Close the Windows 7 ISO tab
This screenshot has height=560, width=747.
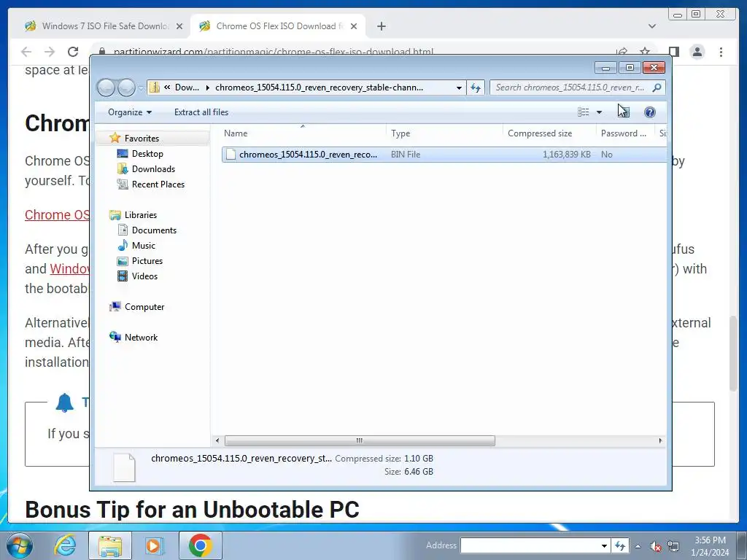click(179, 26)
